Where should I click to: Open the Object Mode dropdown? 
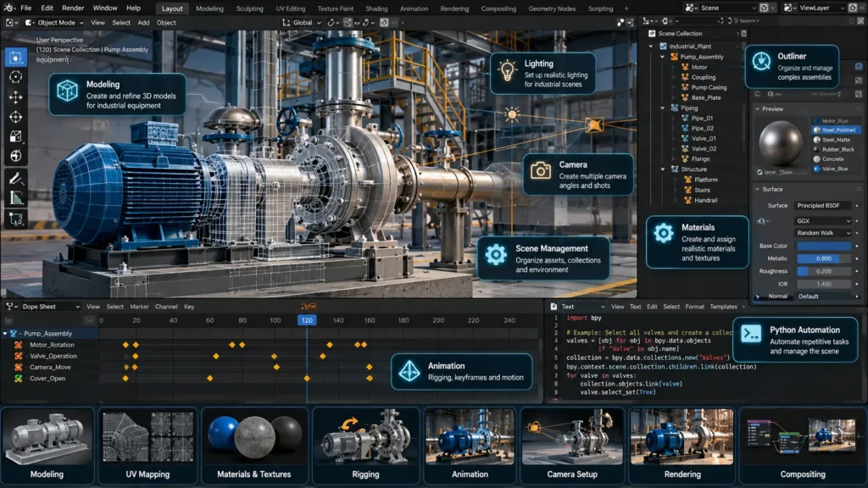pos(55,23)
